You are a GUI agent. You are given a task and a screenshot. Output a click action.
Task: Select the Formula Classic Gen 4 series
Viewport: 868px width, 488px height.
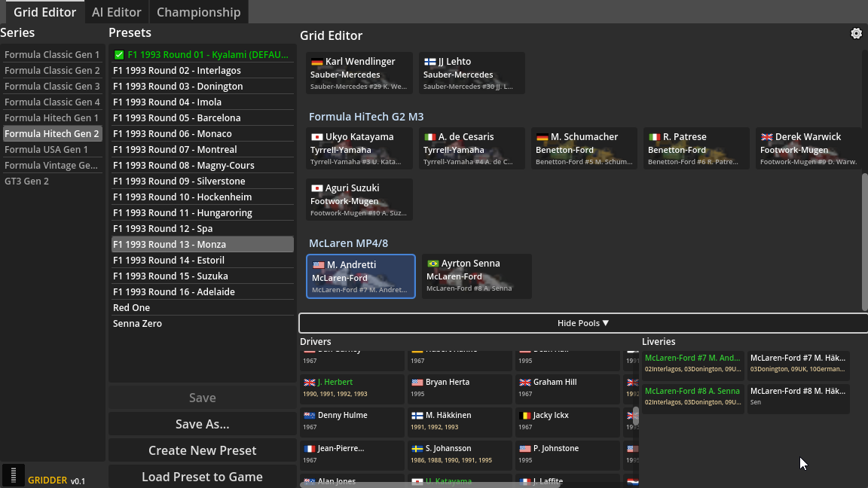click(x=52, y=102)
